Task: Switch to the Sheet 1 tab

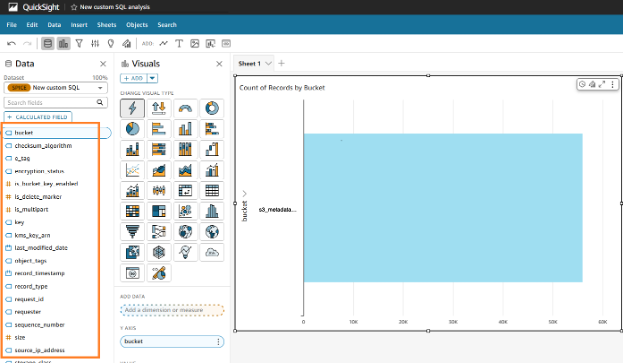Action: (250, 64)
